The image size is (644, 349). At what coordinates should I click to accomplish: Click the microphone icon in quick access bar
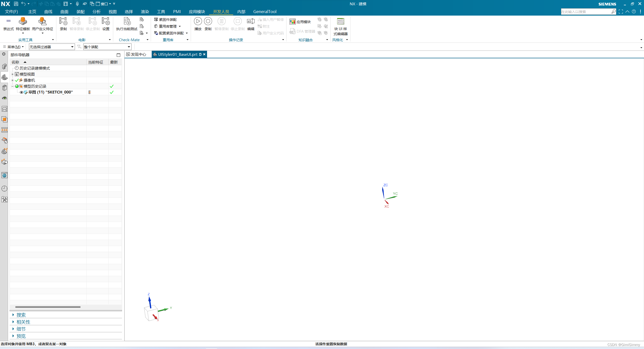click(x=77, y=4)
